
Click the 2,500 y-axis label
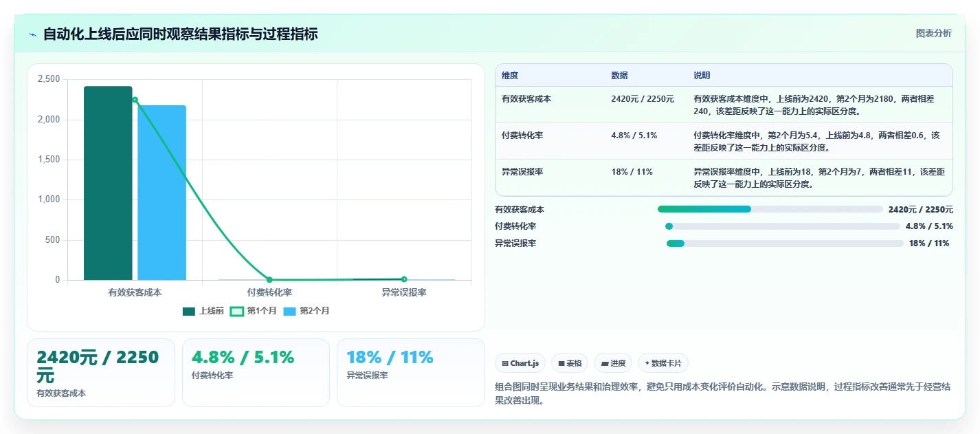49,79
